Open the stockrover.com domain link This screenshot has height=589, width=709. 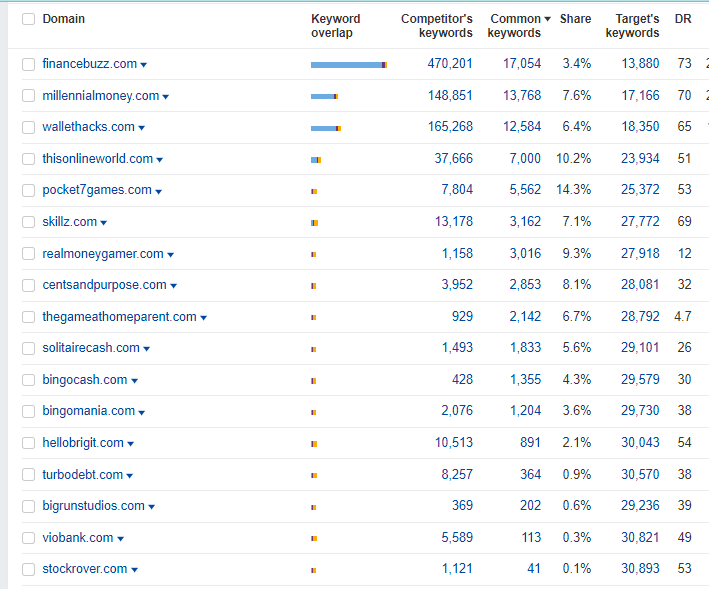pyautogui.click(x=85, y=569)
